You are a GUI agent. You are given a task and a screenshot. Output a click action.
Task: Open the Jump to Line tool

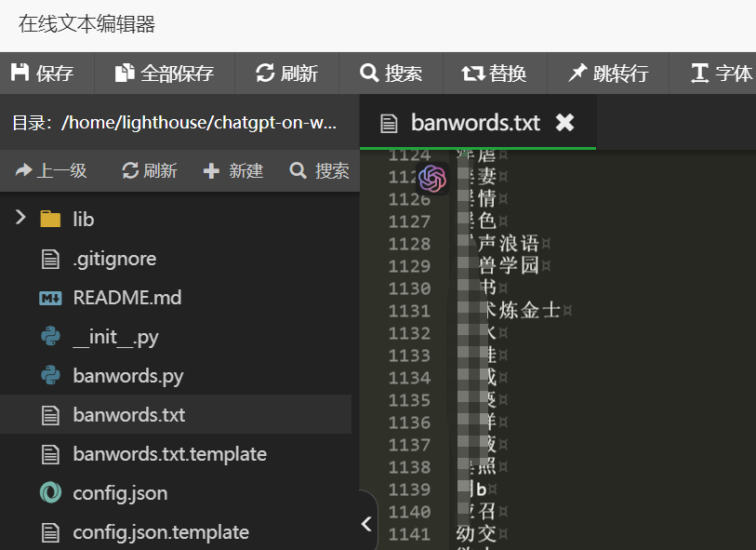[608, 74]
